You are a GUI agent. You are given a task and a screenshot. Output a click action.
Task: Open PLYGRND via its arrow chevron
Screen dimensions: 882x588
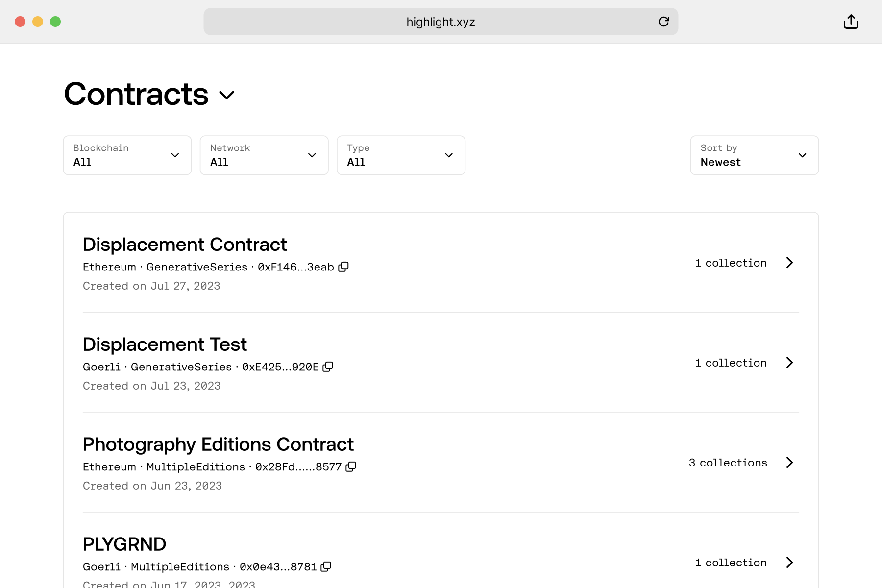click(789, 563)
